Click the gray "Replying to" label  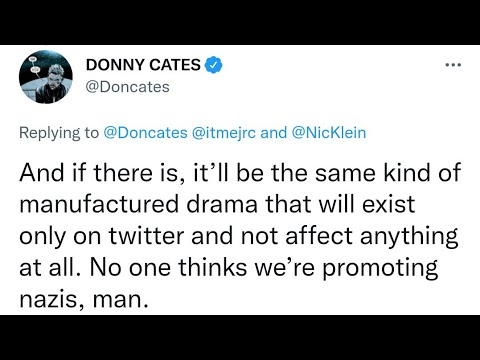click(x=59, y=133)
